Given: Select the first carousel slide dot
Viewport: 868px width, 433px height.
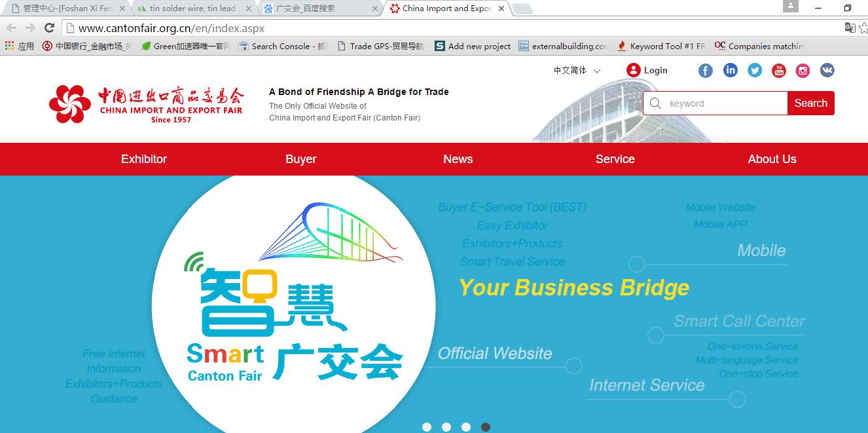Looking at the screenshot, I should (427, 427).
